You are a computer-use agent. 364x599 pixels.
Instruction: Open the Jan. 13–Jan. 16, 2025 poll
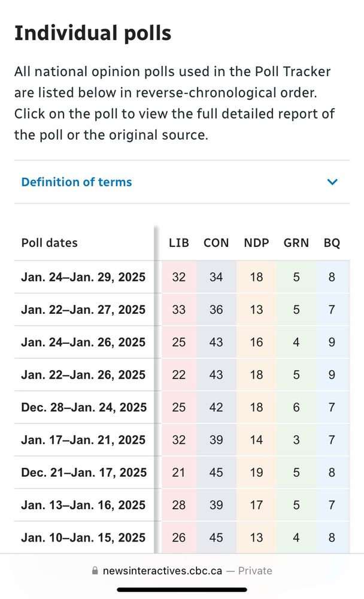tap(83, 505)
